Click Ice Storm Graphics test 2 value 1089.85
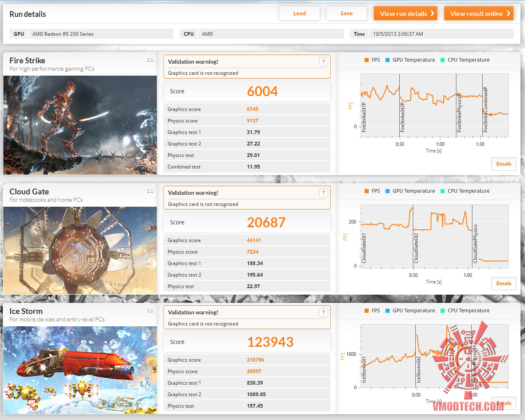 (256, 395)
